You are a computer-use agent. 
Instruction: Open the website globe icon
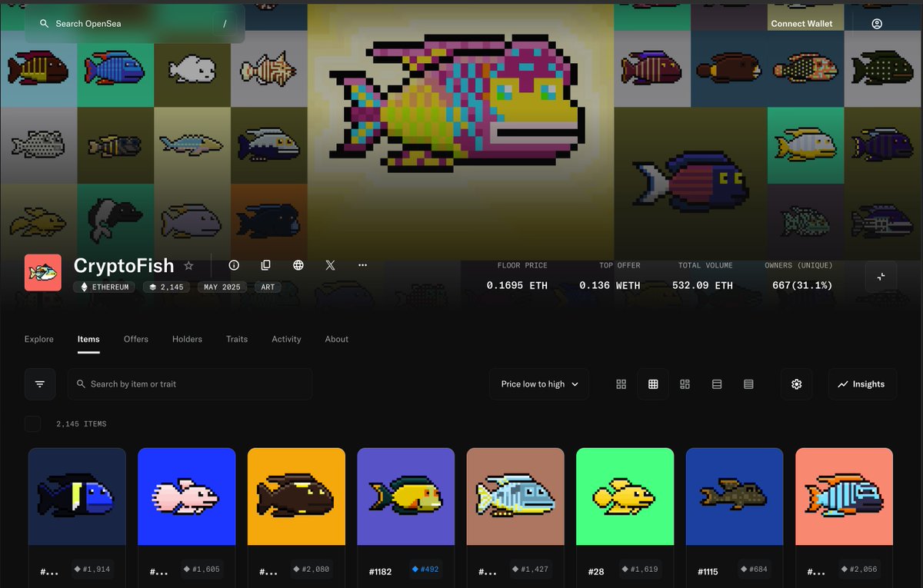(298, 265)
